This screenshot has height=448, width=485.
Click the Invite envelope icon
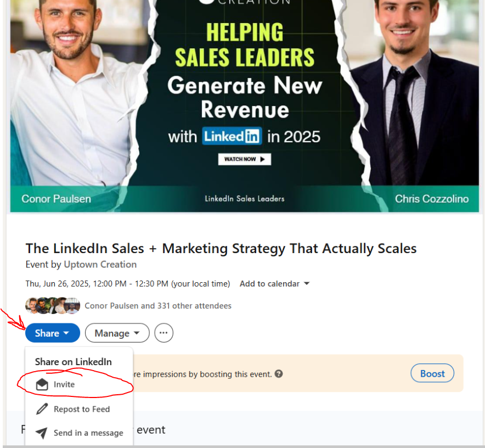42,384
